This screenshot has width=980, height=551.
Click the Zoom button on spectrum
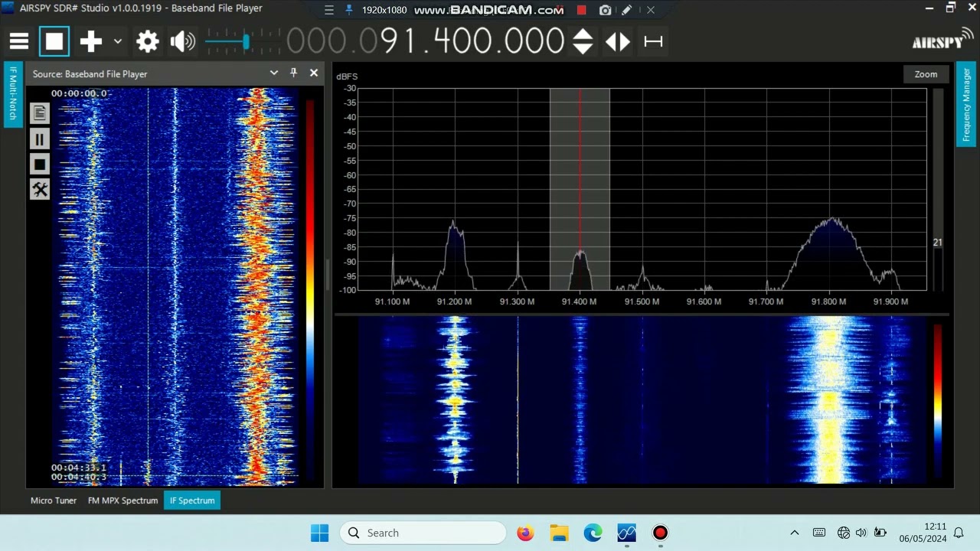pyautogui.click(x=926, y=74)
